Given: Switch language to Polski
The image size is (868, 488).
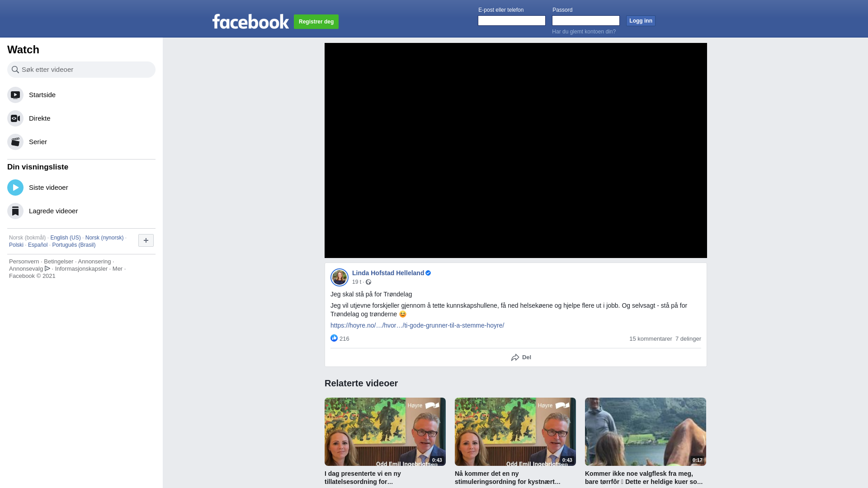Looking at the screenshot, I should 16,245.
